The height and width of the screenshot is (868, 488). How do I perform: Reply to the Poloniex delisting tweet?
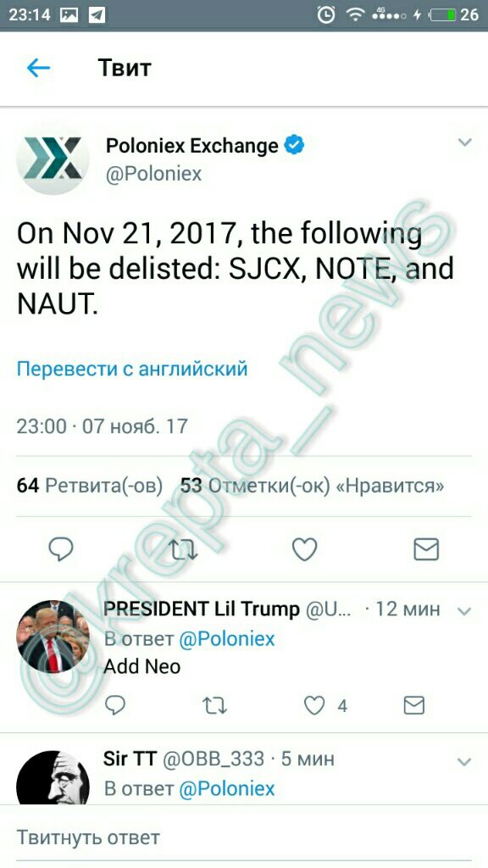tap(61, 549)
